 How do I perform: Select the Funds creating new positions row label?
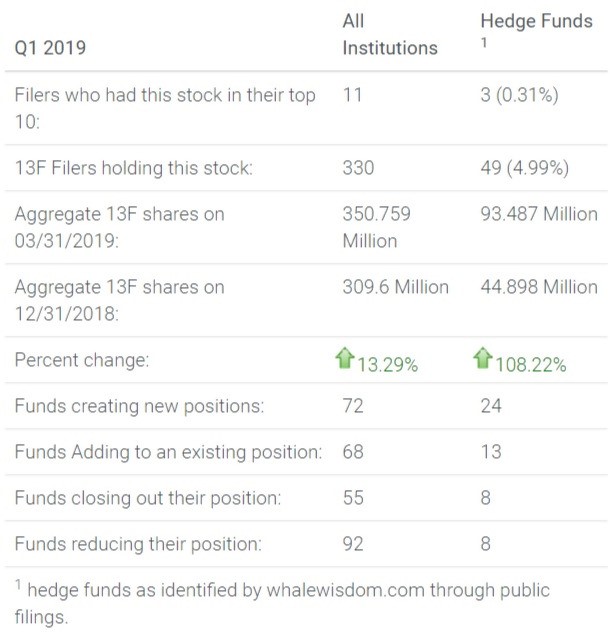[x=140, y=406]
